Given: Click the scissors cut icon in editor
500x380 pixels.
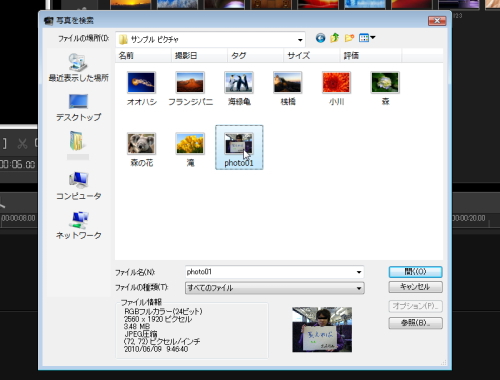Looking at the screenshot, I should (22, 144).
